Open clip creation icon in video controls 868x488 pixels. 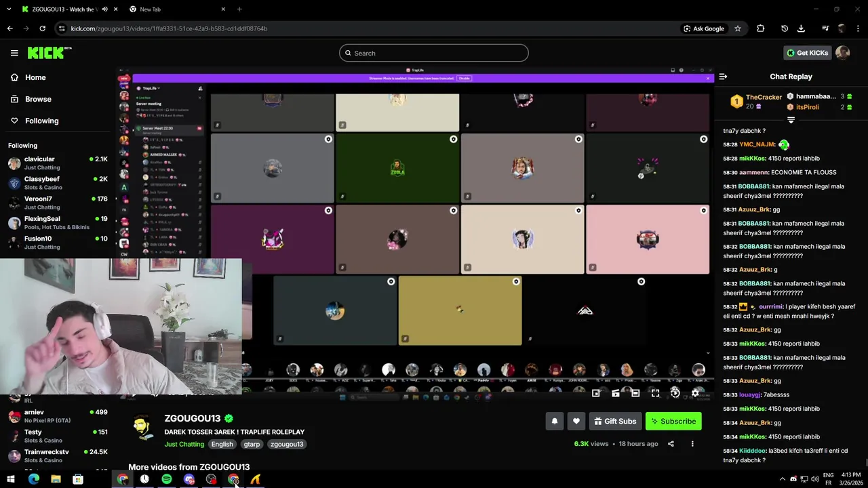point(616,393)
